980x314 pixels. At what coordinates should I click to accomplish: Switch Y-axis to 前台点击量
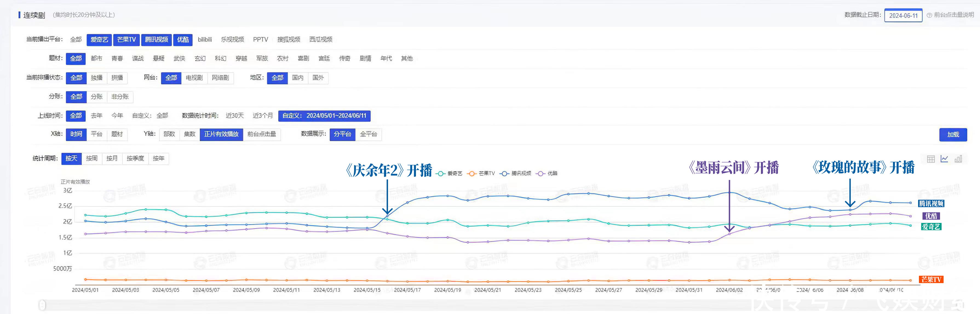pyautogui.click(x=261, y=134)
